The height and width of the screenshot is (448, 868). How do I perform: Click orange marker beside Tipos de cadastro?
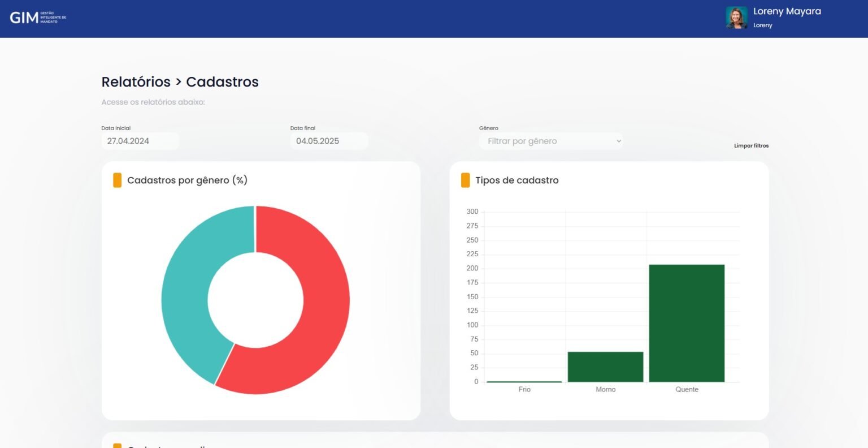click(x=465, y=180)
